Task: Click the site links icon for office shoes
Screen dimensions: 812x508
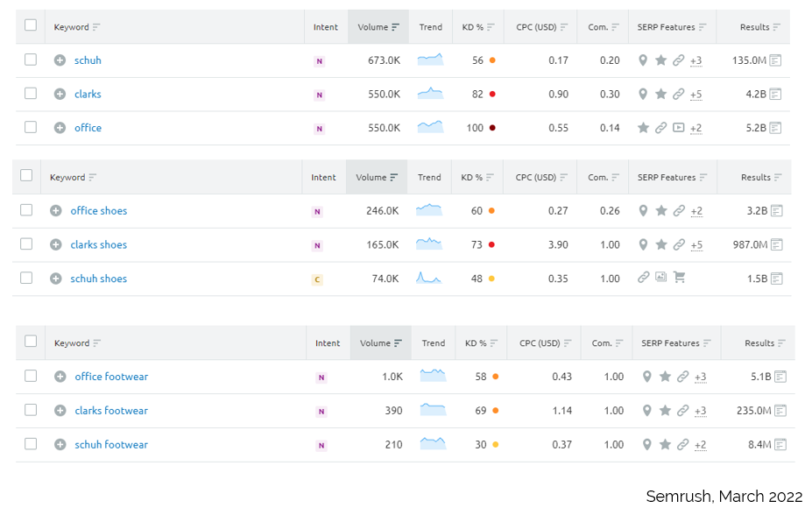Action: pyautogui.click(x=679, y=211)
